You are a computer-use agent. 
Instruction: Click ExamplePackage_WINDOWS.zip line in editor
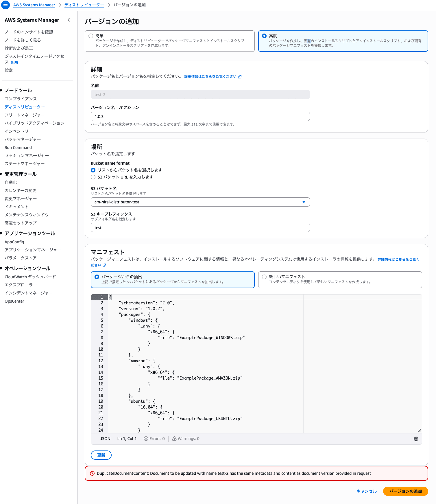coord(201,338)
